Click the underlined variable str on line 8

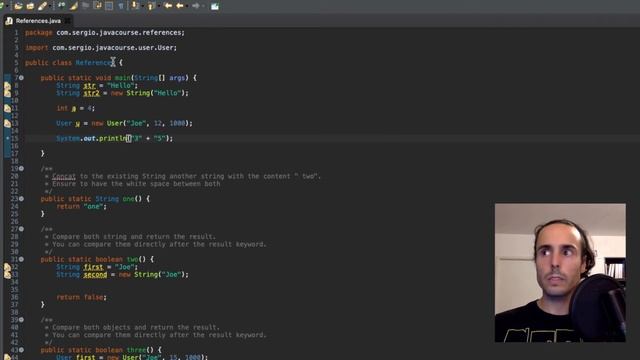[x=89, y=86]
